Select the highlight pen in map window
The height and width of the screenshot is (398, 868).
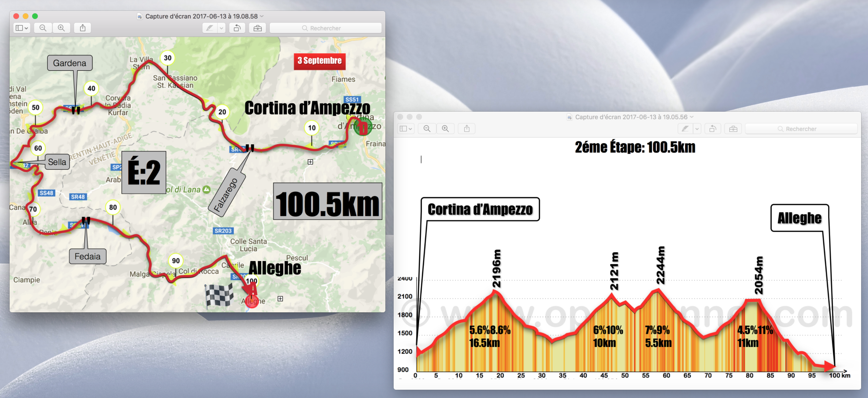coord(209,28)
